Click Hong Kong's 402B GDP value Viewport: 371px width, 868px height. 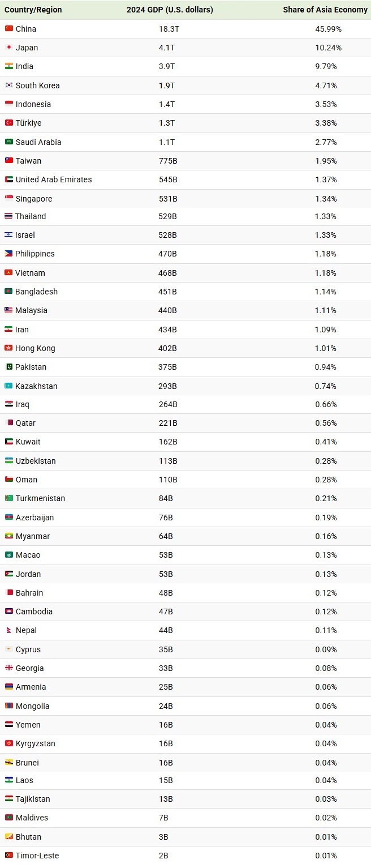(168, 348)
